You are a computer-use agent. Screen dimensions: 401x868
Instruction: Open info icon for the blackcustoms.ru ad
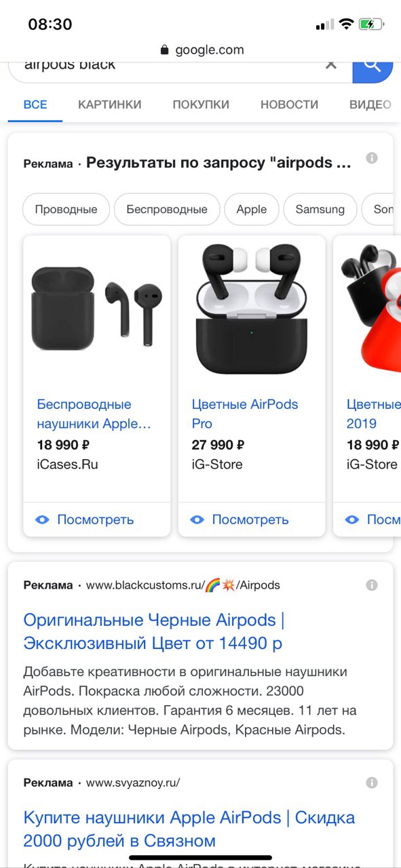pyautogui.click(x=372, y=585)
